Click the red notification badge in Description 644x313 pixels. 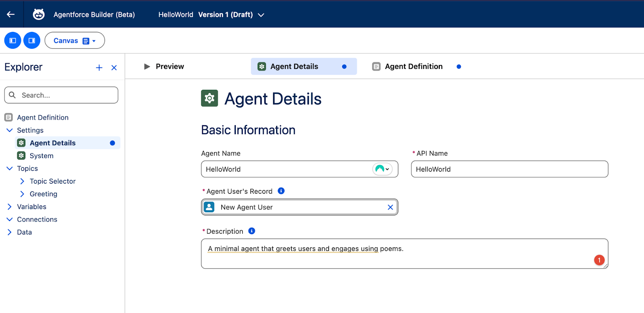[599, 260]
